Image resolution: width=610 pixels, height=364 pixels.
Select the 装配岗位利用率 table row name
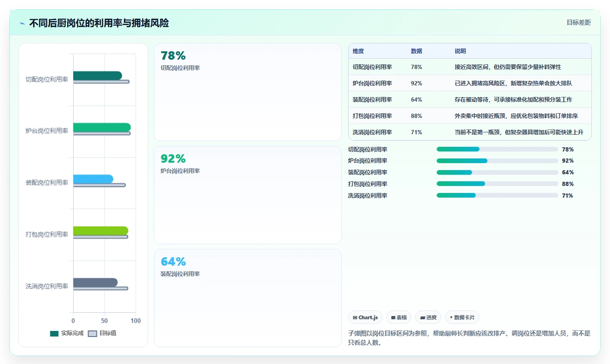coord(372,100)
